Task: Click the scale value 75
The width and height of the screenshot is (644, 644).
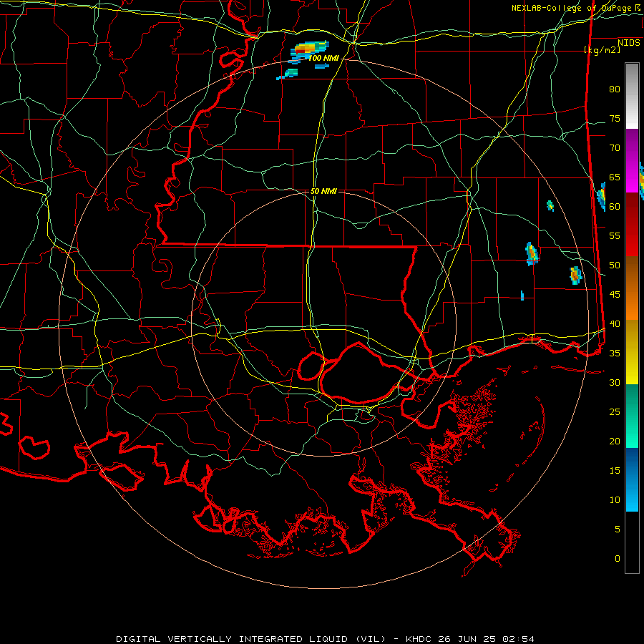Action: point(615,119)
